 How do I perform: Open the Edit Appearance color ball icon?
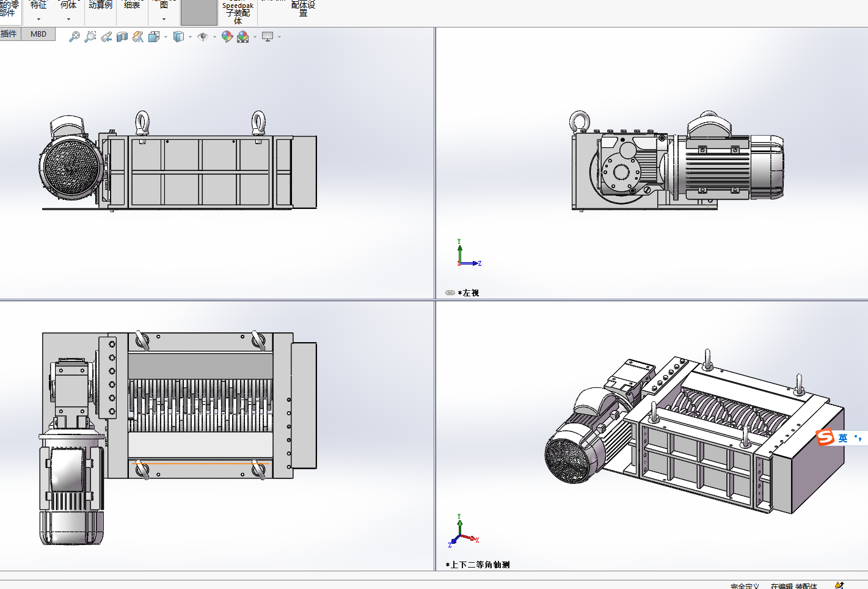[x=227, y=37]
